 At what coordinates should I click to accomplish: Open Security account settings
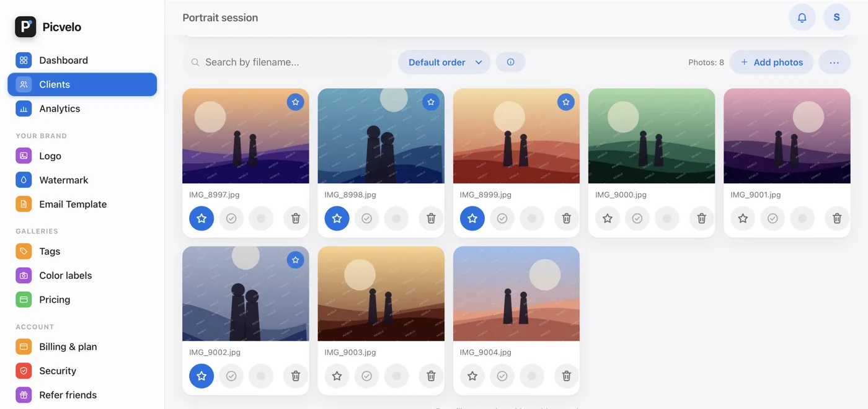coord(82,371)
